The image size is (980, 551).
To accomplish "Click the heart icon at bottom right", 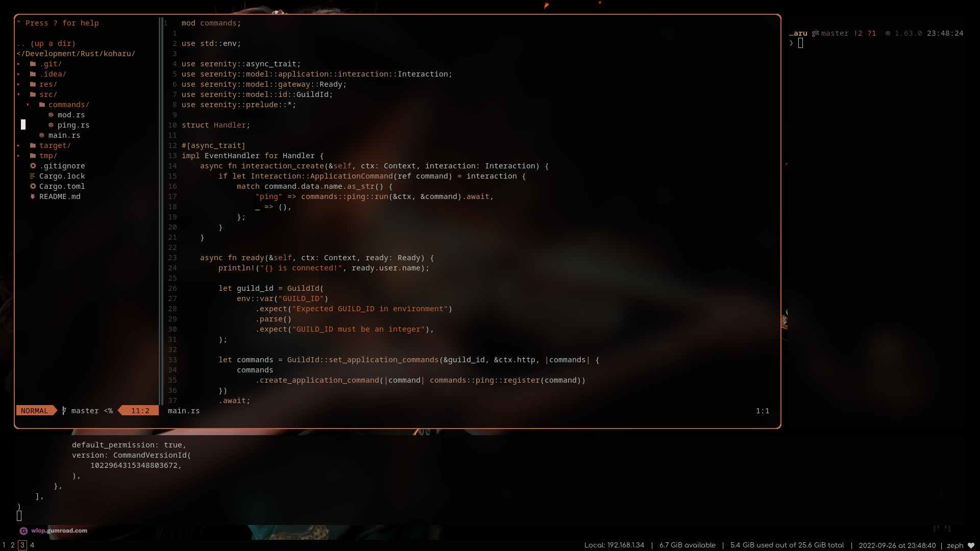I will click(x=971, y=545).
